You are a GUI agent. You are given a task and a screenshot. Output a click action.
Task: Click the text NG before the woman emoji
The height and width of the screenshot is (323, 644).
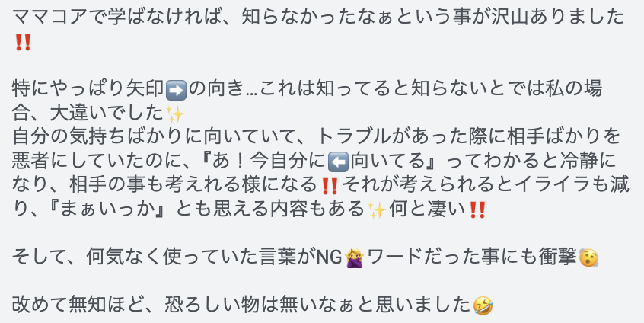click(330, 258)
